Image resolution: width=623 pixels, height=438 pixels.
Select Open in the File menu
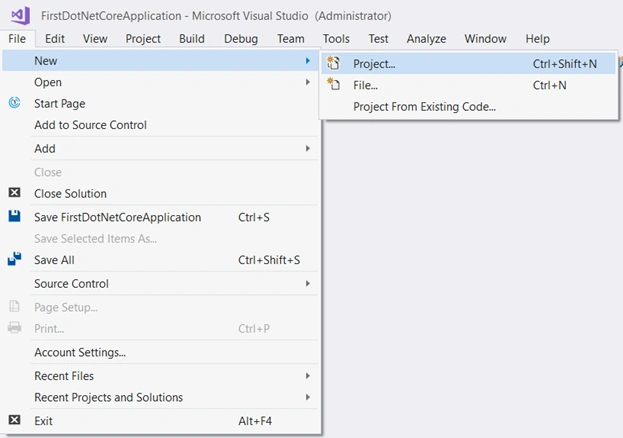[160, 82]
